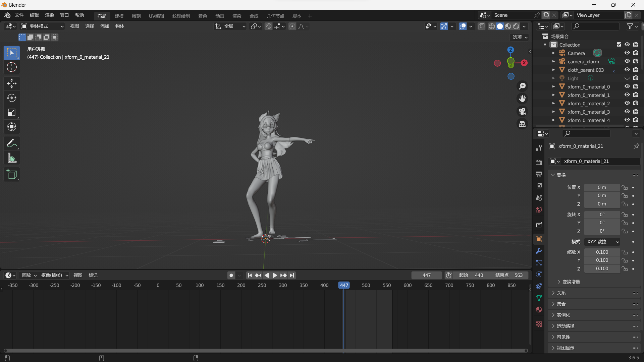Click the viewport zoom magnifier icon
The image size is (644, 362).
point(522,86)
